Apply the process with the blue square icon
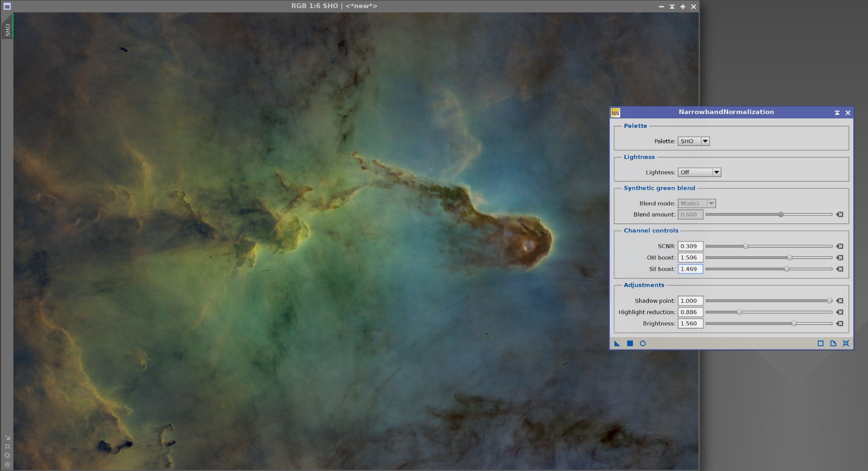 [630, 344]
